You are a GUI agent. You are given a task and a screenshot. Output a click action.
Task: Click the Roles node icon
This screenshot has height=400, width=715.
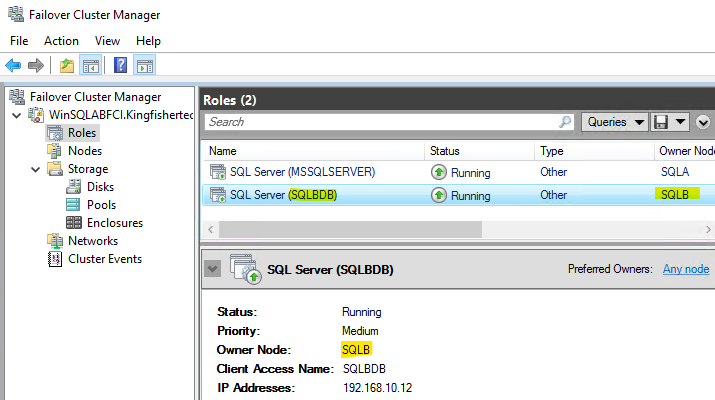tap(55, 133)
